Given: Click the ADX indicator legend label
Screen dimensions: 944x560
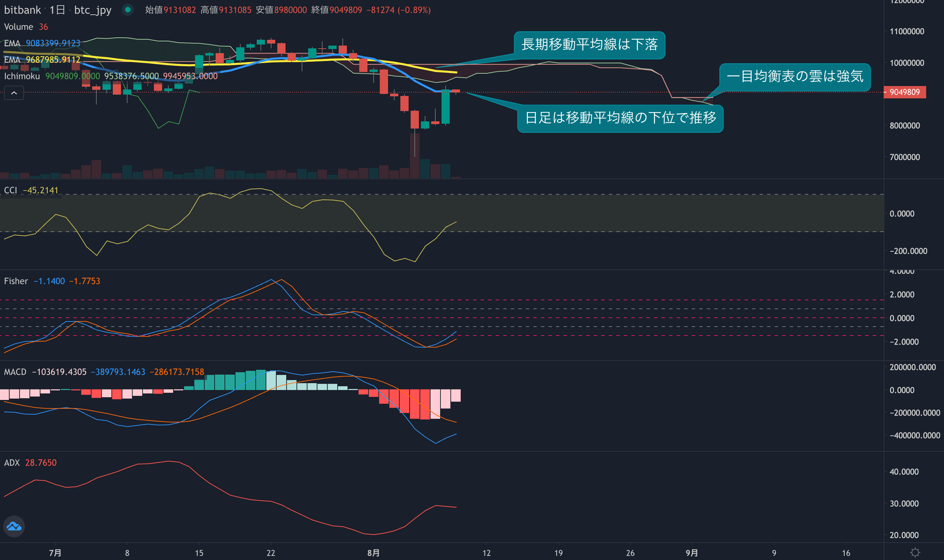Looking at the screenshot, I should click(12, 463).
